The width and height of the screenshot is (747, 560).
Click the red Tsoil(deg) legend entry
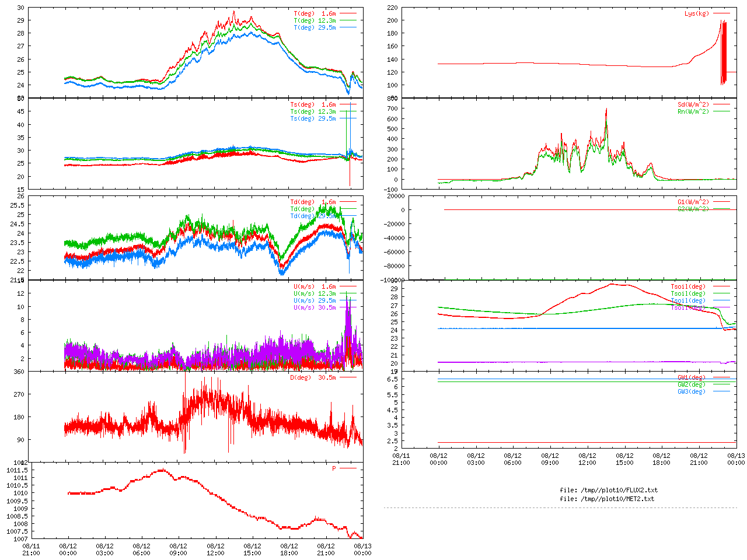687,286
